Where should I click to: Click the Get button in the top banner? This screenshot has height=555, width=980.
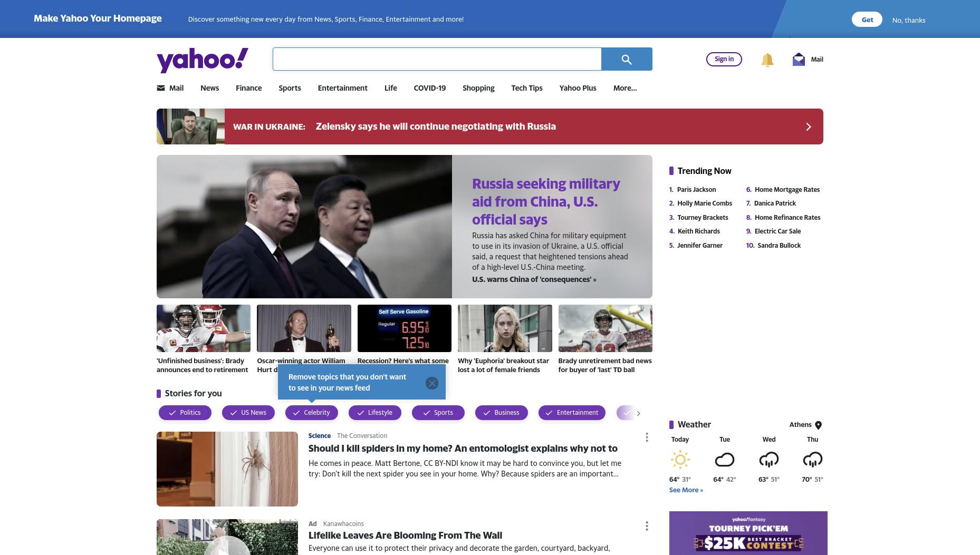point(867,20)
